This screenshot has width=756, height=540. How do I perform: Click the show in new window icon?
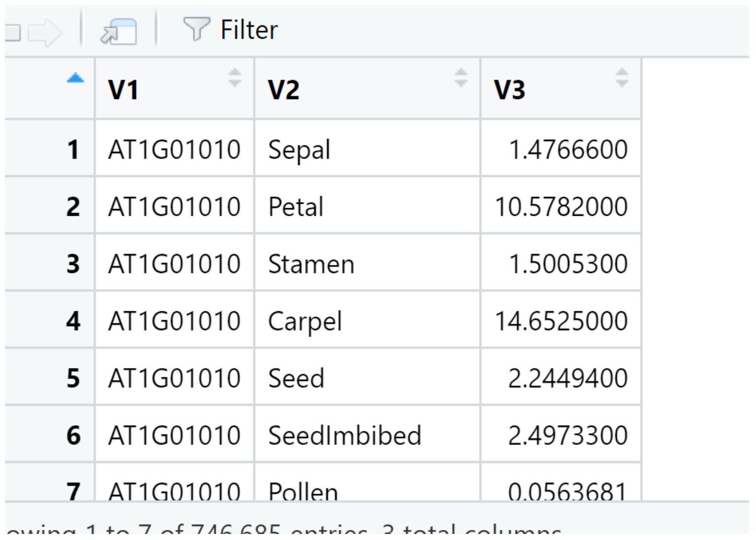coord(119,32)
